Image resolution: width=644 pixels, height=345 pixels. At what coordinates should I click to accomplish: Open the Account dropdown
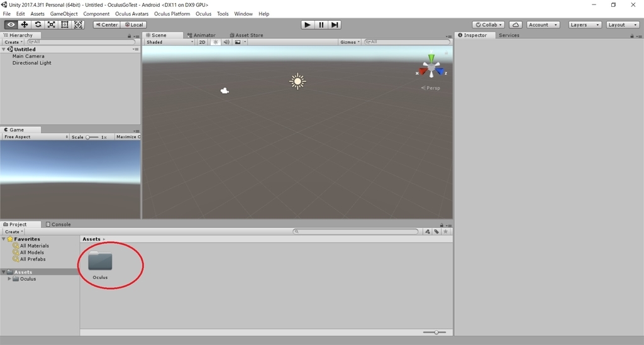(543, 25)
